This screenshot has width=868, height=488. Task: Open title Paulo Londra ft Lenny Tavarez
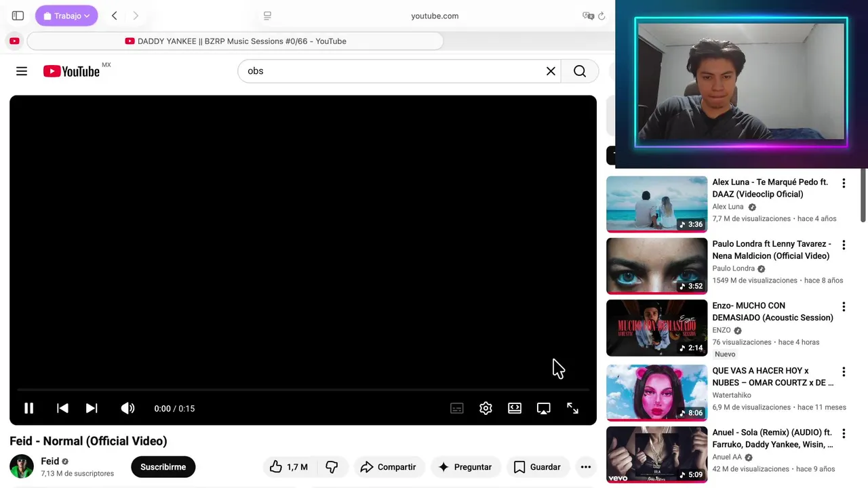[x=772, y=250]
